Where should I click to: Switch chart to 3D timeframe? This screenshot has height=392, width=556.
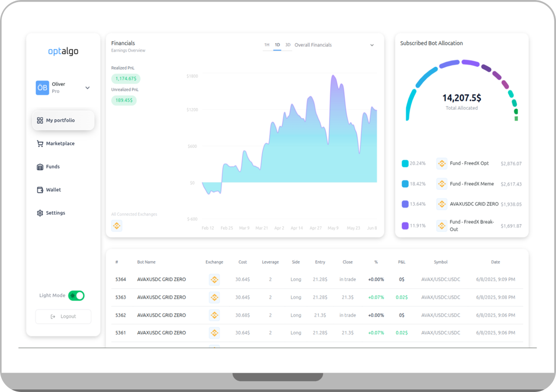288,45
